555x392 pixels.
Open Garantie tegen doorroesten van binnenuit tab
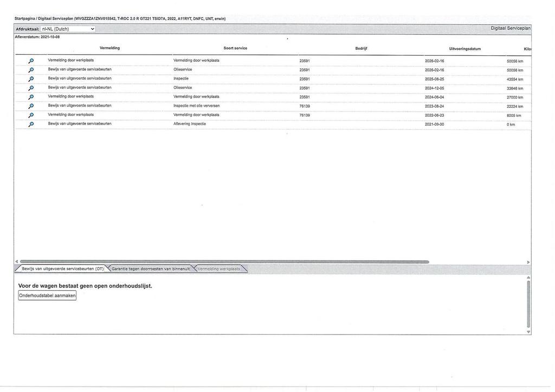151,269
